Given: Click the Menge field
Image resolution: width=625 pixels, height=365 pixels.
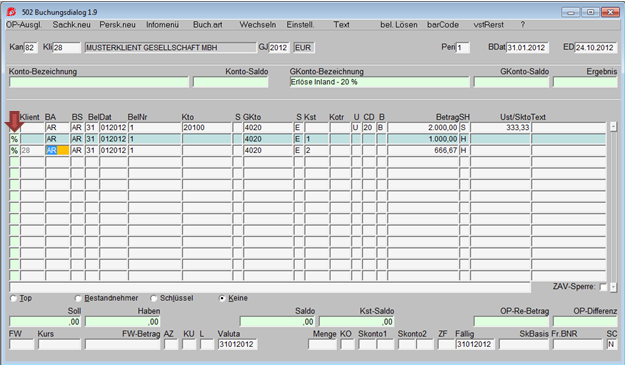Looking at the screenshot, I should 322,345.
